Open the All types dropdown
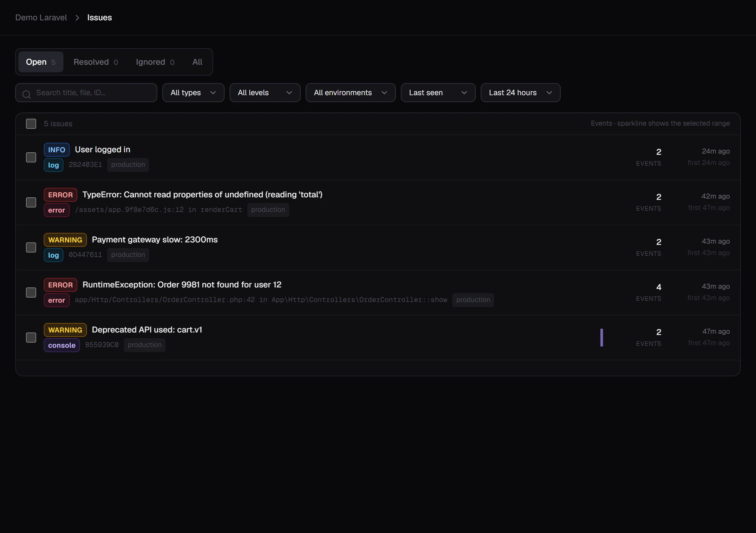The image size is (756, 533). 193,93
